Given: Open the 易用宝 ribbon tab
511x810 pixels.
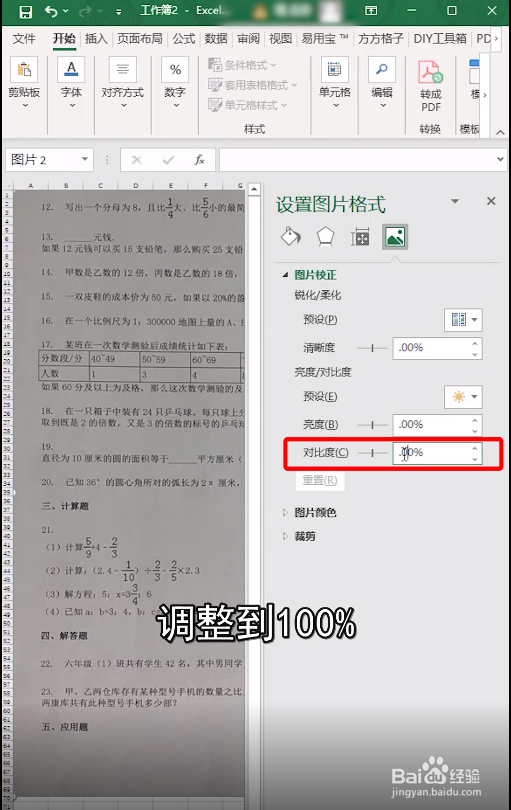Looking at the screenshot, I should point(325,39).
